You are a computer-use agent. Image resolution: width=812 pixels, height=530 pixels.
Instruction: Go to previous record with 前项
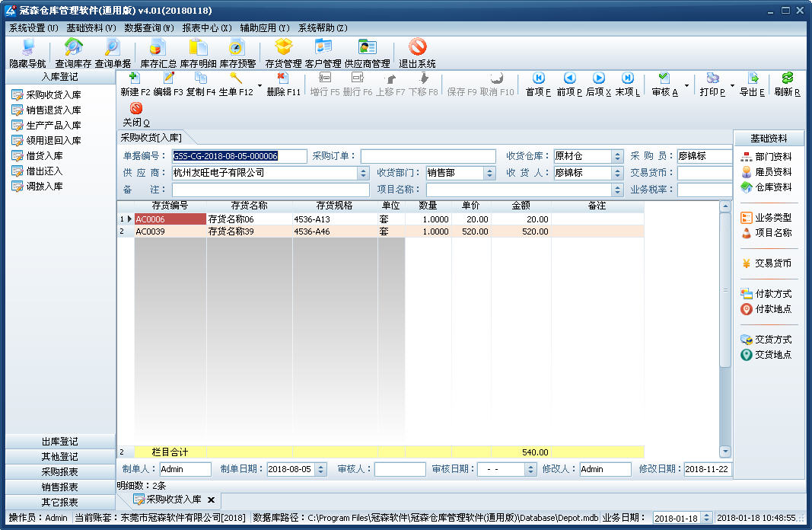pos(569,85)
